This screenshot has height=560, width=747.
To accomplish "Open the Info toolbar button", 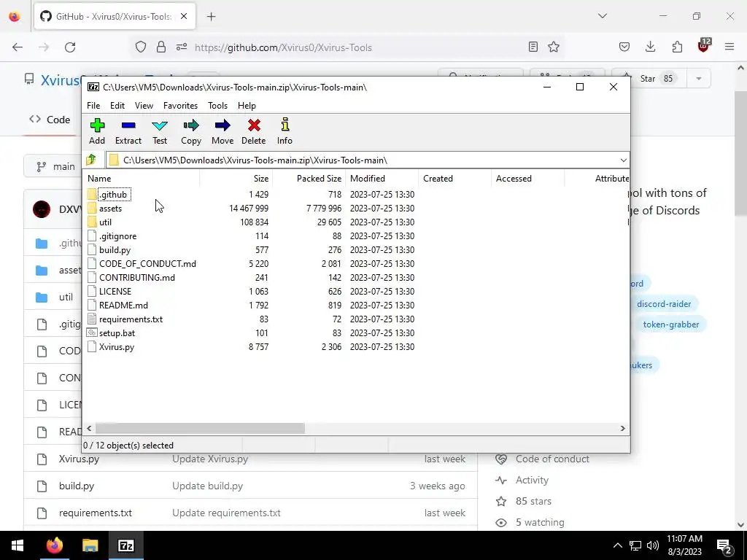I will (x=285, y=131).
